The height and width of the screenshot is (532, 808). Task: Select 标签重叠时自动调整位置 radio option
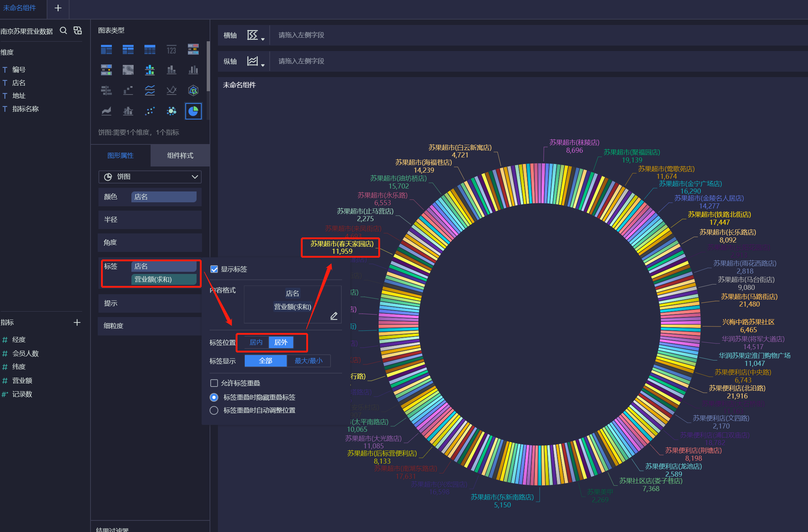pyautogui.click(x=214, y=410)
